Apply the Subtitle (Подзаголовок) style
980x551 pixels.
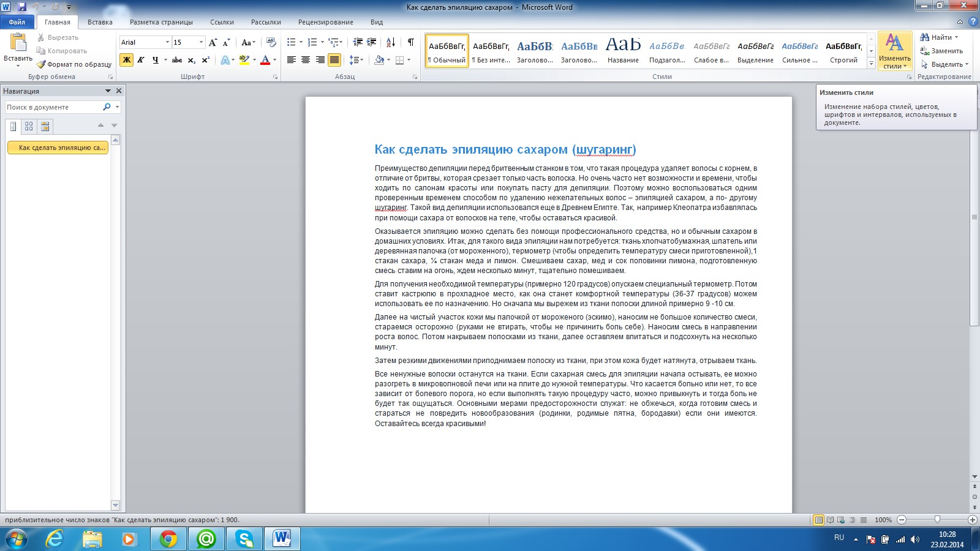tap(667, 51)
